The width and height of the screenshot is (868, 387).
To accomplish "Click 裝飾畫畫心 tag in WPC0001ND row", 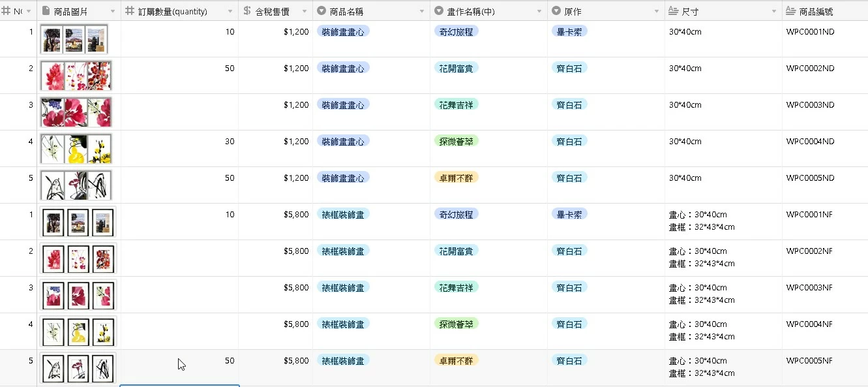I will [343, 31].
